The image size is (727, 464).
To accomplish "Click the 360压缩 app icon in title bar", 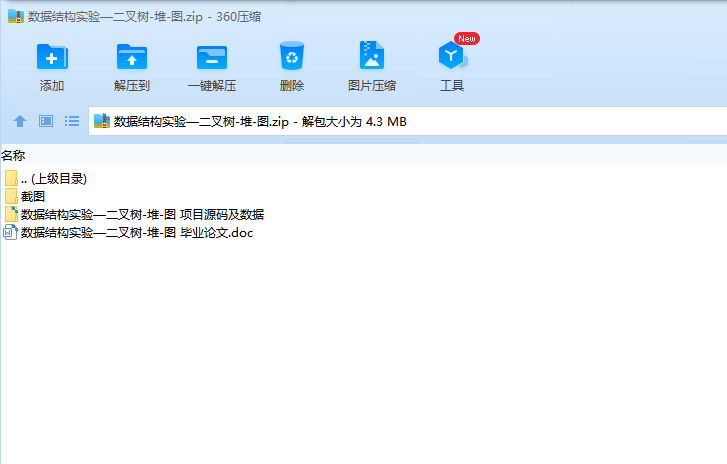I will tap(16, 17).
